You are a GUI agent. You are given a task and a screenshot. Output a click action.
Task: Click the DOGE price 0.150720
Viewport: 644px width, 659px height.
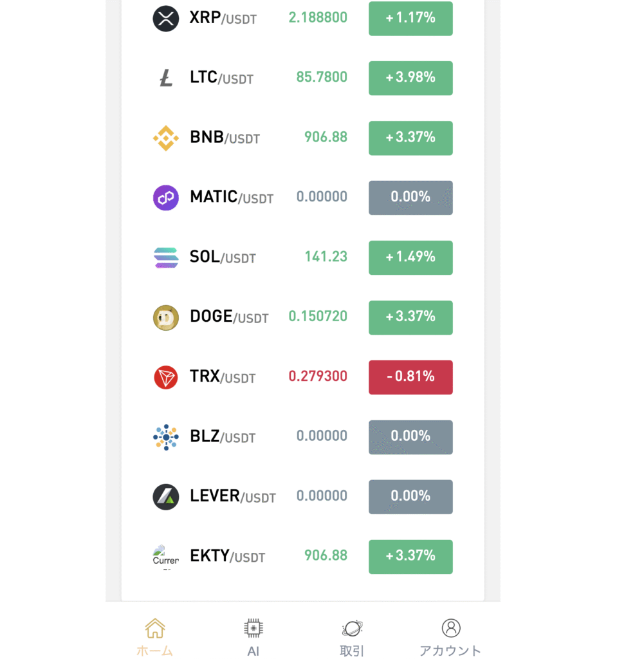click(x=318, y=317)
